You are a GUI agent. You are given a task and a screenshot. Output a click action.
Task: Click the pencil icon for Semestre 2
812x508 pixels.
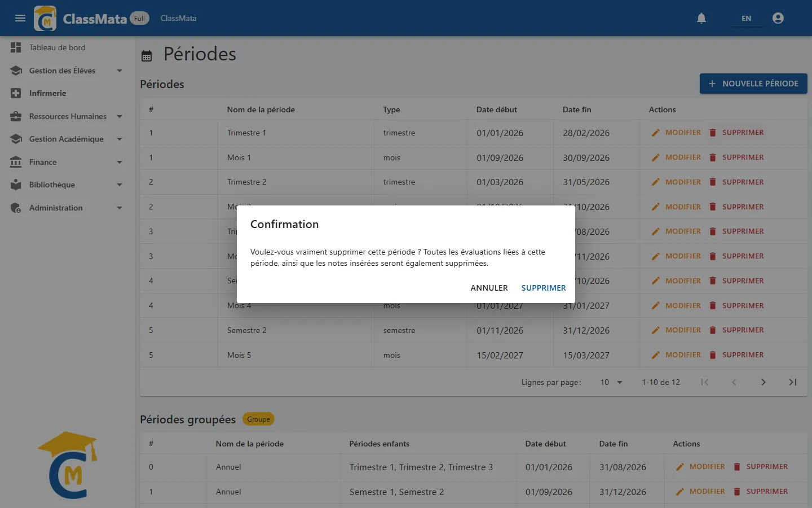point(655,330)
